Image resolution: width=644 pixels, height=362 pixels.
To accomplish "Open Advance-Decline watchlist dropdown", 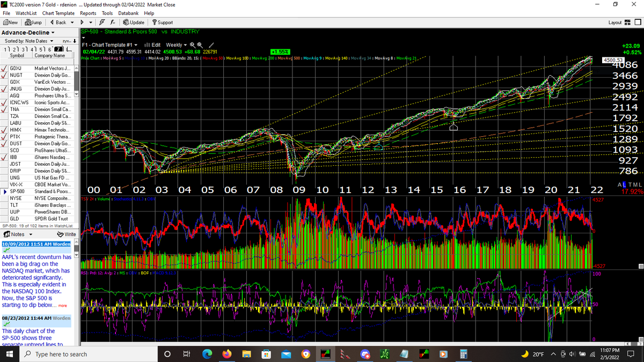I will 28,33.
